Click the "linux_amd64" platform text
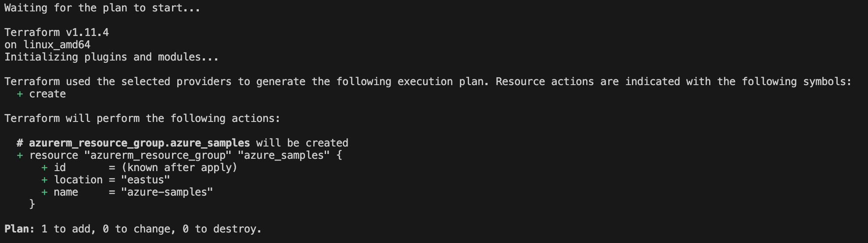Image resolution: width=868 pixels, height=243 pixels. (57, 45)
